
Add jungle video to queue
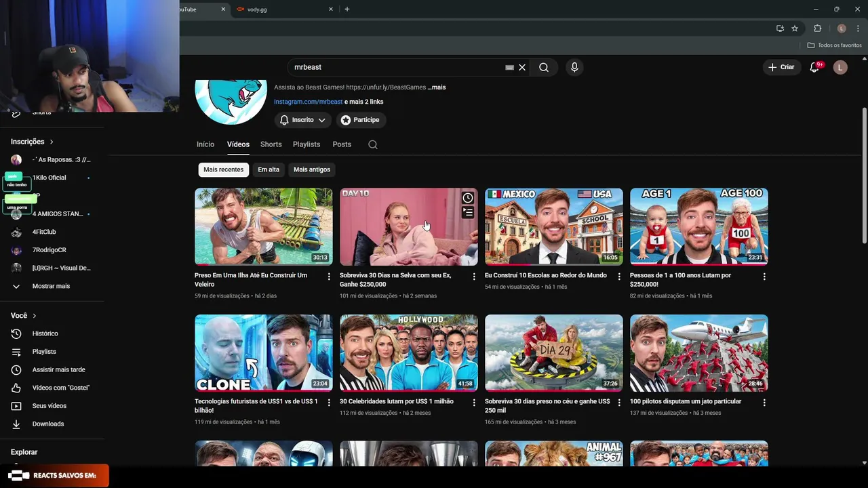click(x=468, y=212)
